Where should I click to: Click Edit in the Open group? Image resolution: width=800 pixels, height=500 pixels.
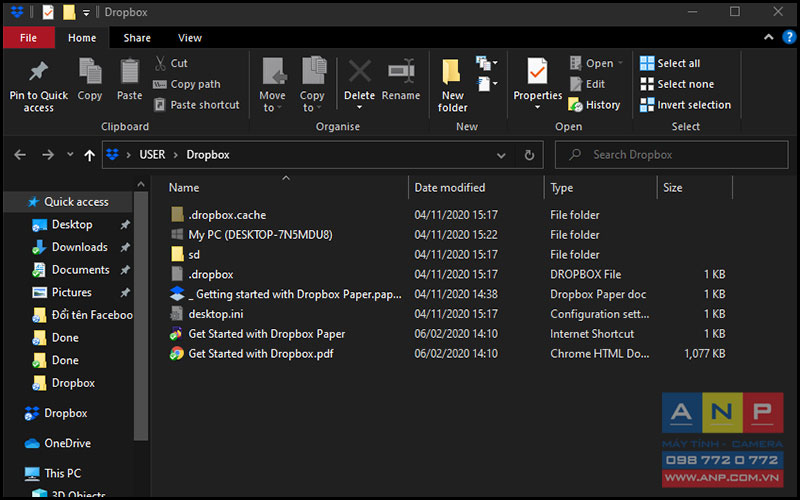coord(587,84)
